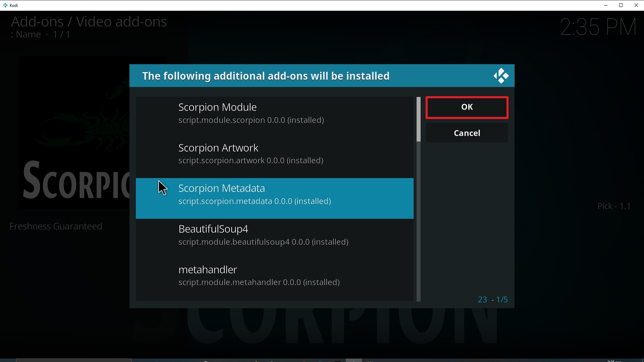Viewport: 644px width, 362px height.
Task: Select BeautifulSoup4 dependency row
Action: pyautogui.click(x=274, y=239)
